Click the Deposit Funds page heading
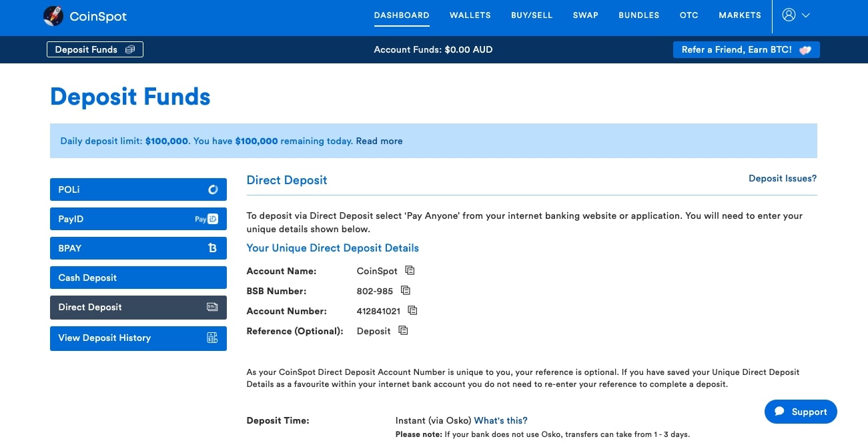This screenshot has width=868, height=443. coord(130,97)
